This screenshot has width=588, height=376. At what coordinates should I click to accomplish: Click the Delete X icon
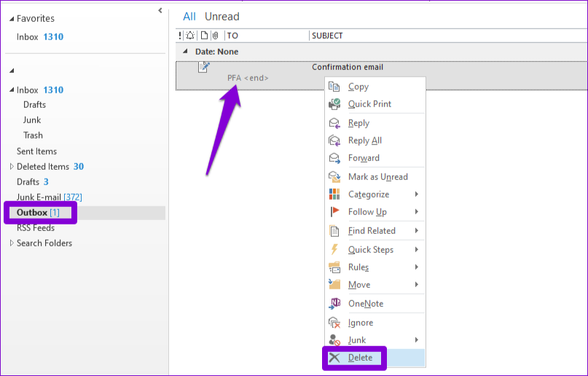[334, 358]
